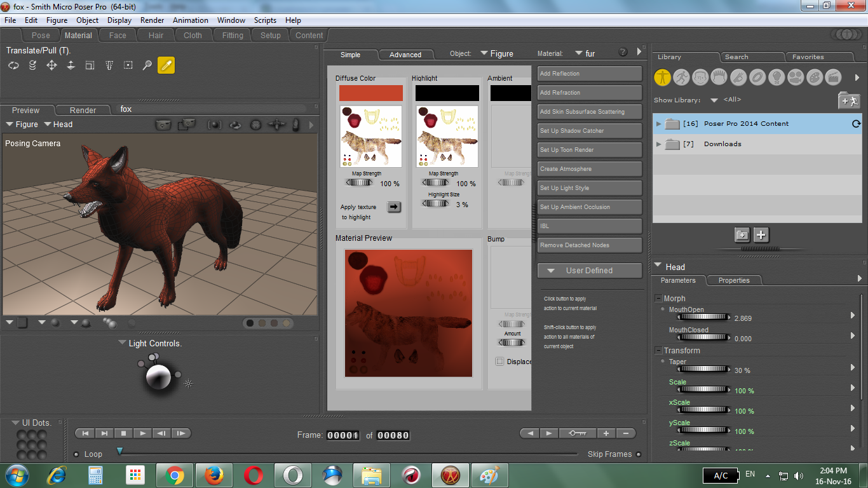Select the yellow eyedropper material tool

pos(166,65)
